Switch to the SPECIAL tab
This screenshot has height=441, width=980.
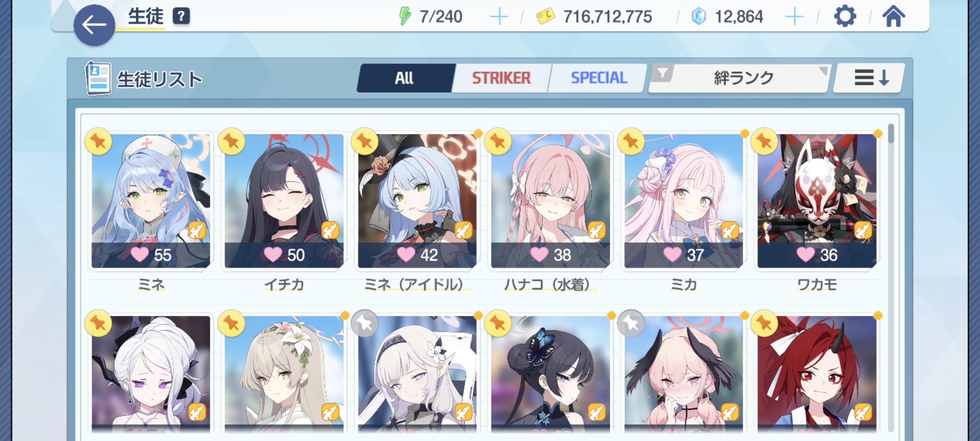coord(599,78)
